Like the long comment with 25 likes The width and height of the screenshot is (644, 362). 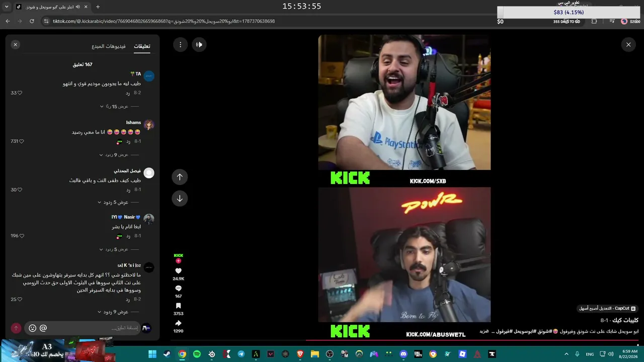[20, 299]
